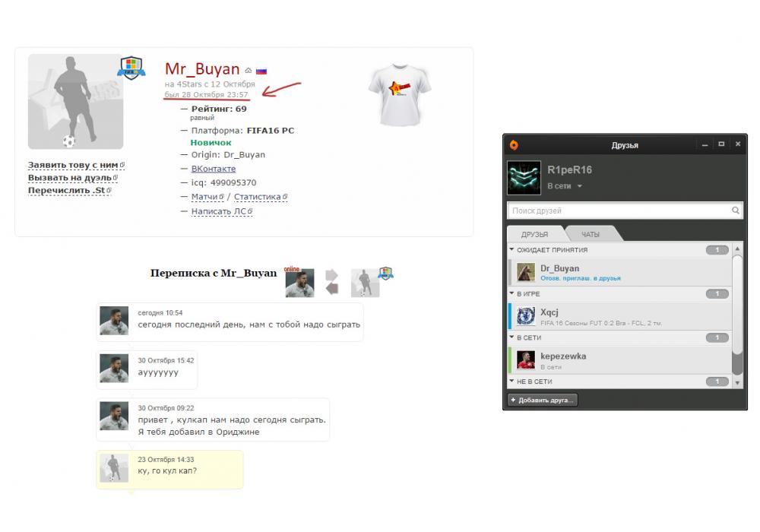Click the 'Рейтинг: 69' text

[219, 109]
